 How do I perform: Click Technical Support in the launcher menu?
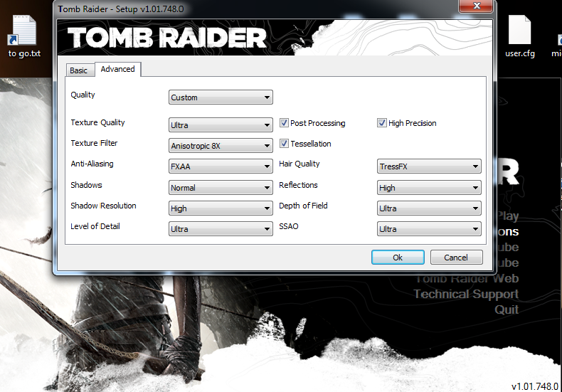point(466,294)
